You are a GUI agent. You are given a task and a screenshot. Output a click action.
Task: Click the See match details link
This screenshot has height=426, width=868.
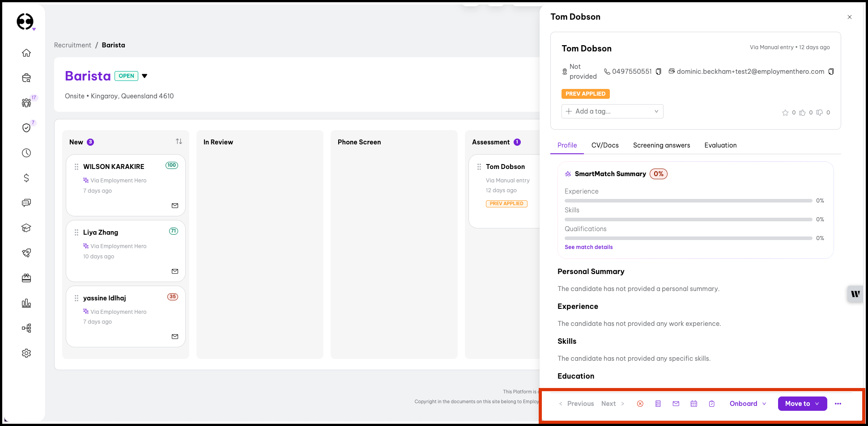coord(588,247)
